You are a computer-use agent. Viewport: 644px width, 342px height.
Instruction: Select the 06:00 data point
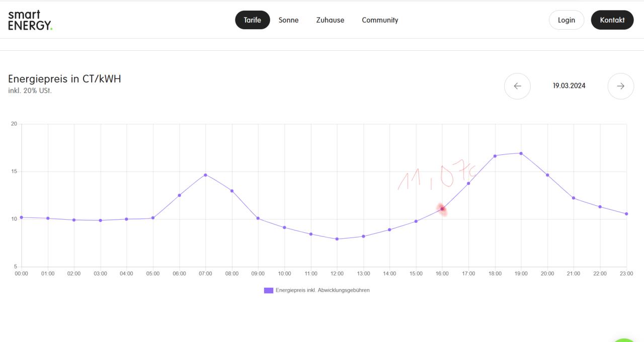click(179, 195)
